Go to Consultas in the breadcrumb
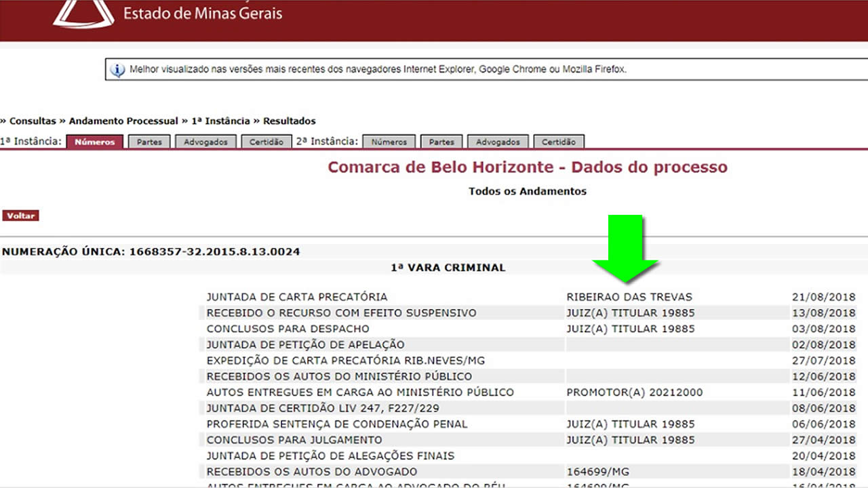Screen dimensions: 868x488 [x=33, y=121]
